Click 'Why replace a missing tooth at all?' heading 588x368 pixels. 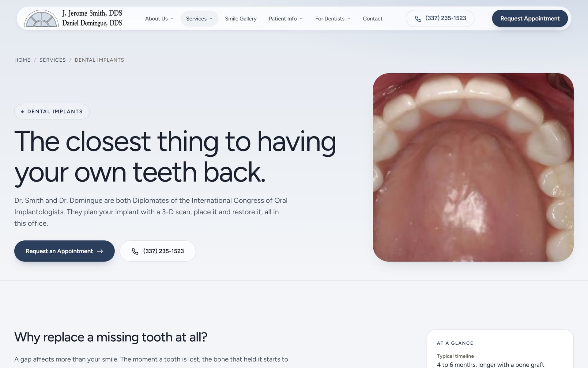[x=111, y=337]
